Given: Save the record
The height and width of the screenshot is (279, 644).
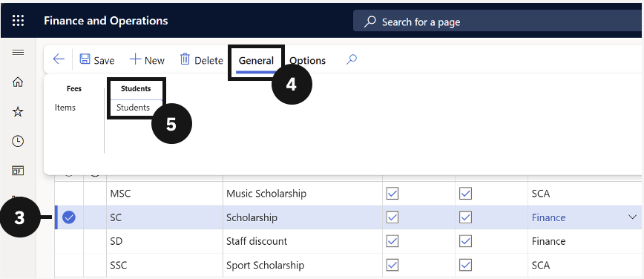Looking at the screenshot, I should tap(97, 60).
